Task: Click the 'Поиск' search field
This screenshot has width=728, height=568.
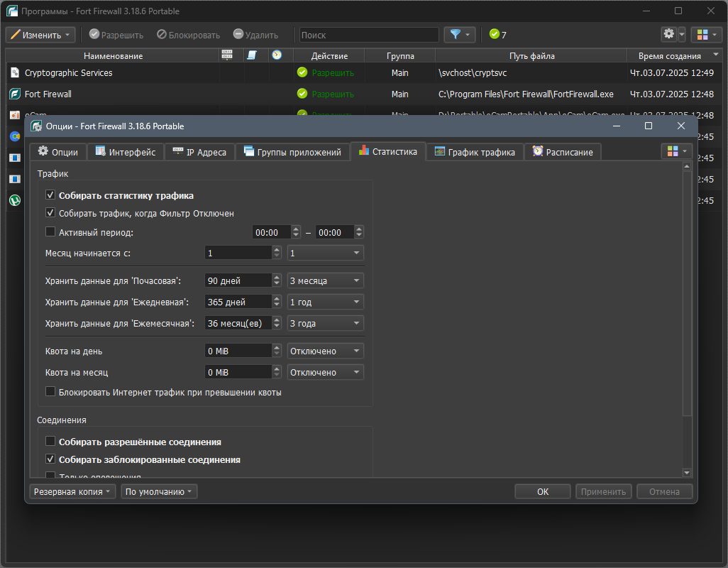Action: click(x=369, y=35)
